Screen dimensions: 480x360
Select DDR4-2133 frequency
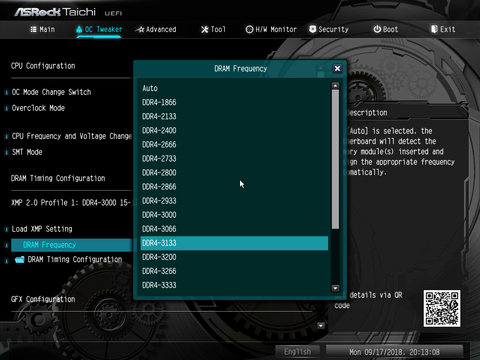[234, 116]
